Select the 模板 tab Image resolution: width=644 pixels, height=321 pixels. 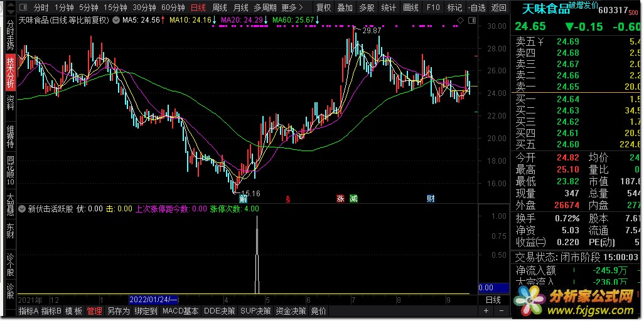point(74,311)
